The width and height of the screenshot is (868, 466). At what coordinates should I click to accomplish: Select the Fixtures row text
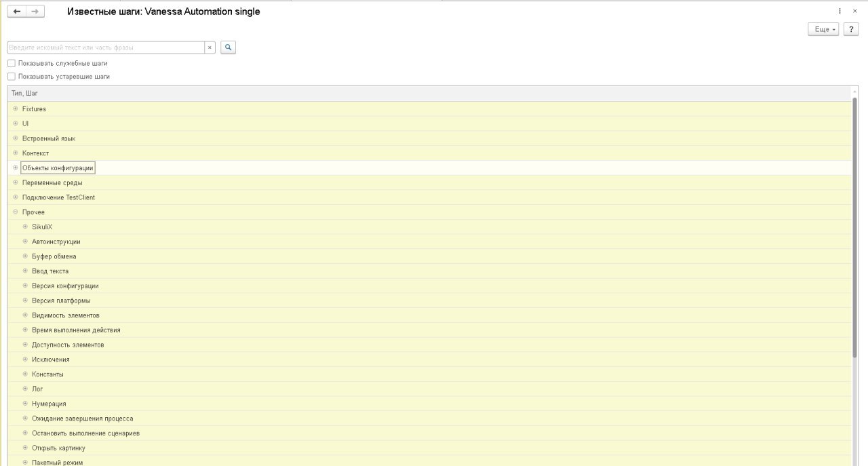[34, 109]
